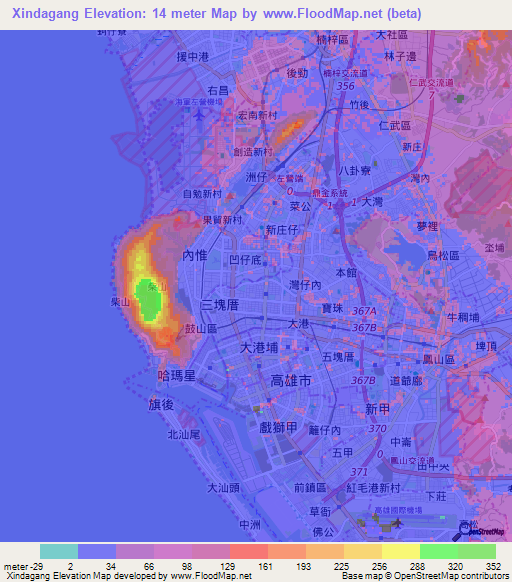Select the 中洲 place label

click(x=250, y=524)
